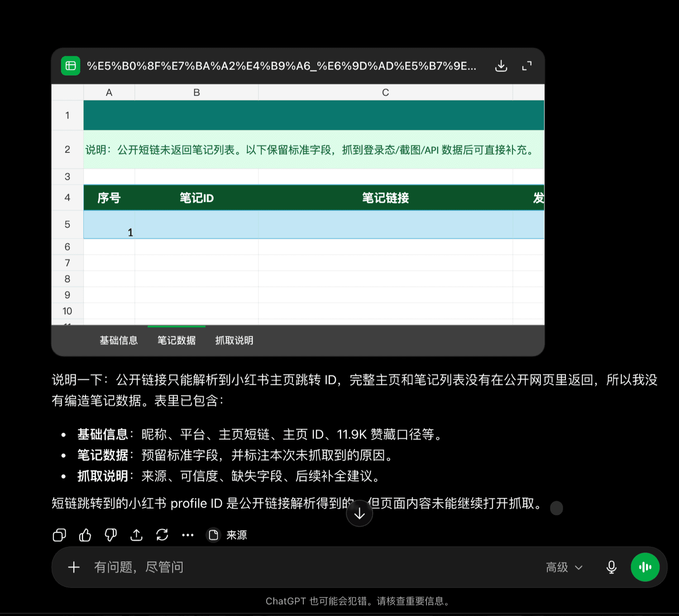Click the 笔记ID header cell
The height and width of the screenshot is (616, 679).
tap(196, 198)
